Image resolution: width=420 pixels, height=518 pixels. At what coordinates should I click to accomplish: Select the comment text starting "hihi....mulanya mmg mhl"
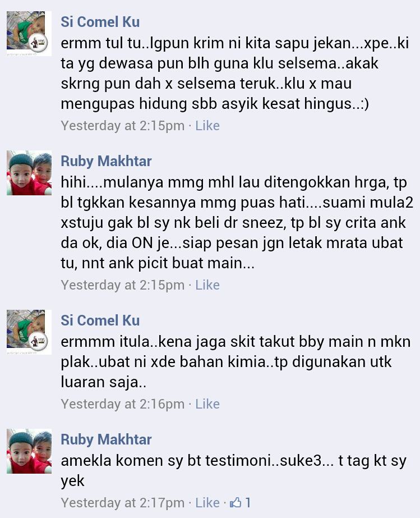pyautogui.click(x=237, y=222)
